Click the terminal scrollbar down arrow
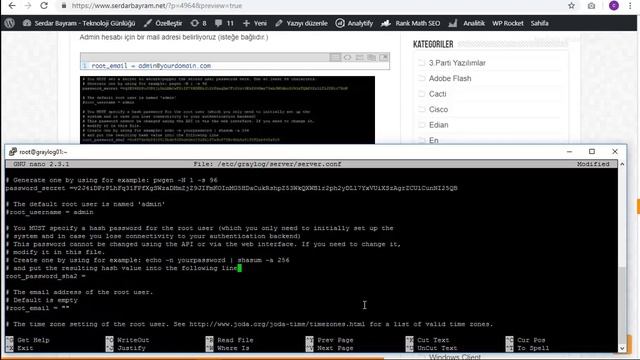640x360 pixels. pos(622,348)
